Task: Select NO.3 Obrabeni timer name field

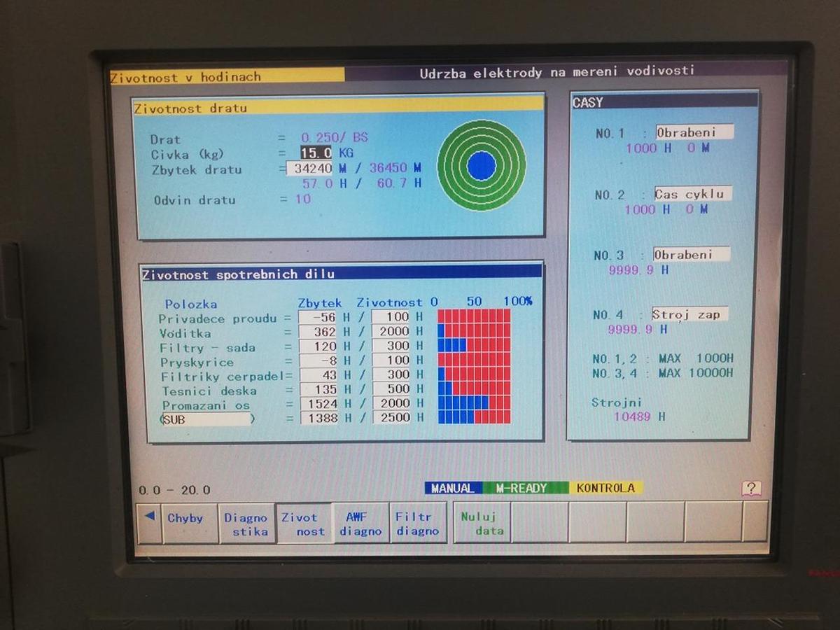Action: 691,254
